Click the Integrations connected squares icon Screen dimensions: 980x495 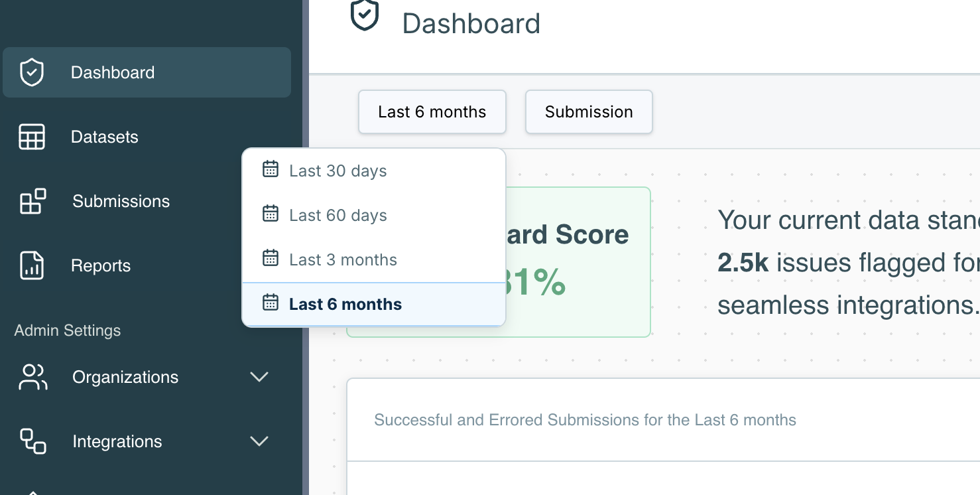[32, 441]
